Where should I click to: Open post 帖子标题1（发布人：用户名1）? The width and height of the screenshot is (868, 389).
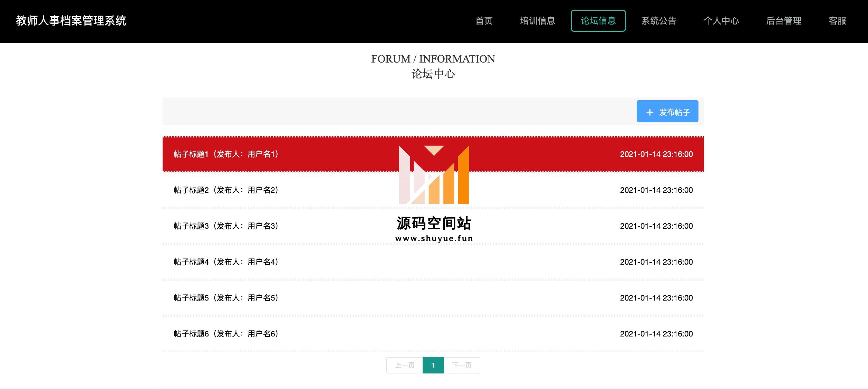pos(226,154)
